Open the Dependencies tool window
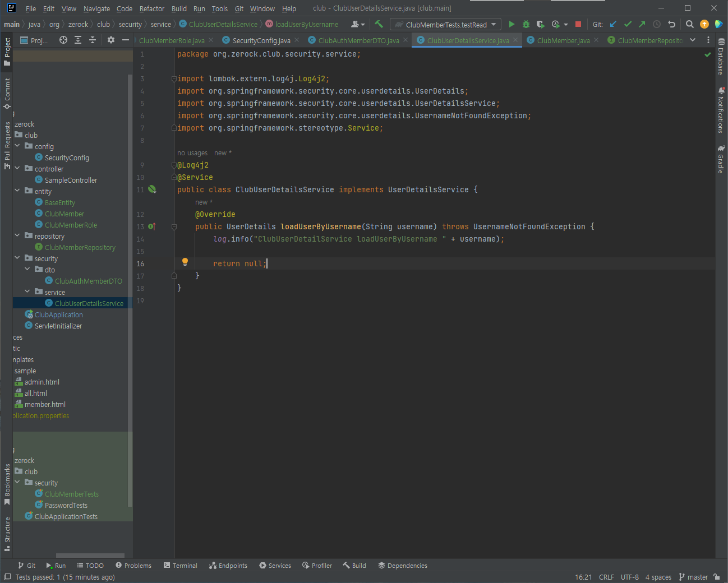 click(403, 566)
